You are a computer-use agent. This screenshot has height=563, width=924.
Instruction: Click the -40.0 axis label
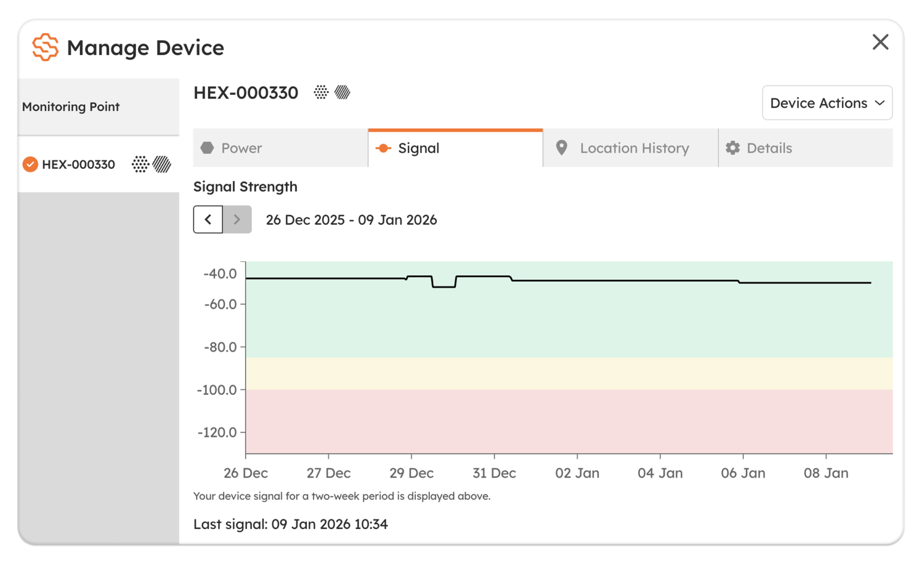coord(220,273)
